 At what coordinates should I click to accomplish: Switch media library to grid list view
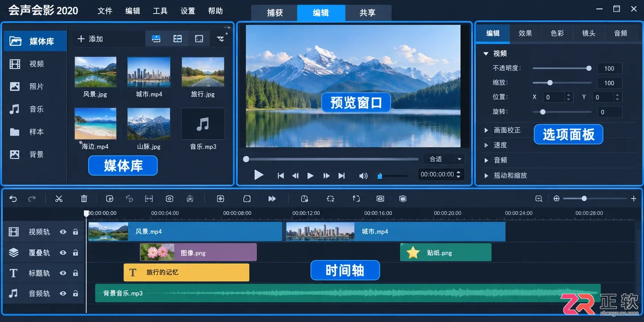pos(178,39)
